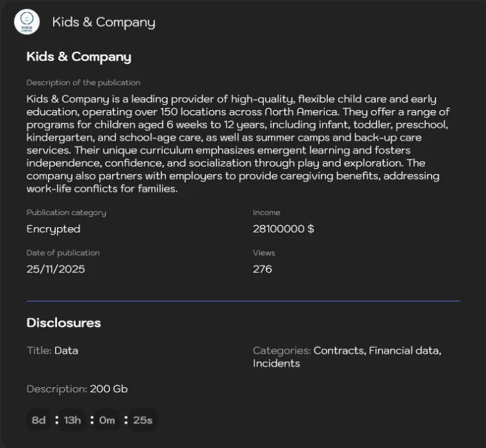Select the 'Encrypted' publication category value
Viewport: 486px width, 448px height.
tap(53, 229)
